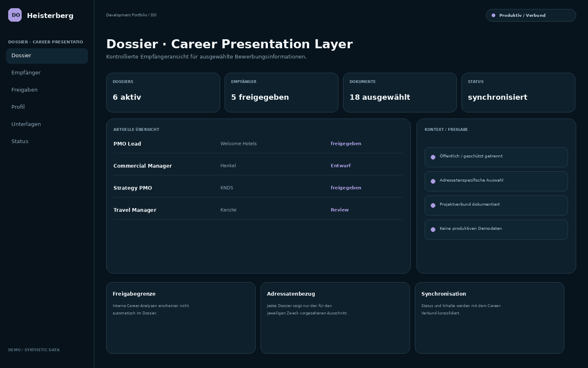The width and height of the screenshot is (588, 368).
Task: Open the Empfänger 5 freigegeben card
Action: coord(281,92)
